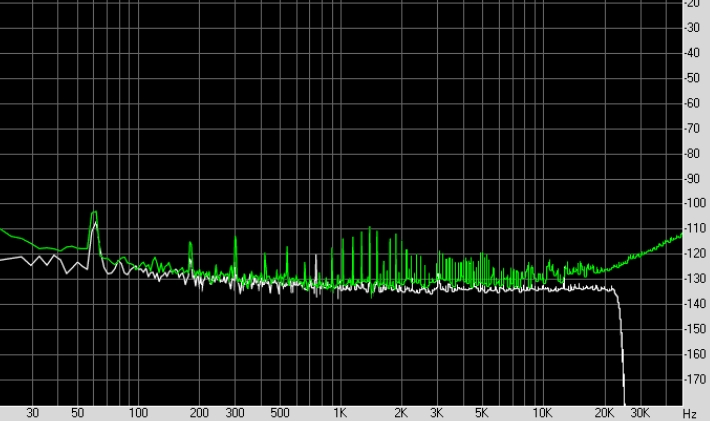Click the 30K frequency axis label
This screenshot has height=421, width=710.
(x=640, y=413)
